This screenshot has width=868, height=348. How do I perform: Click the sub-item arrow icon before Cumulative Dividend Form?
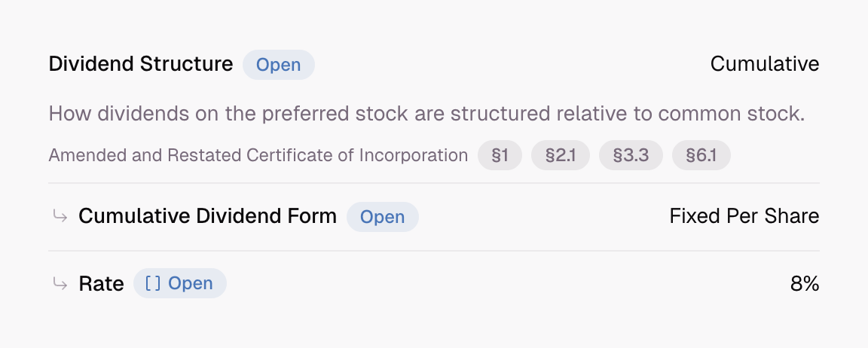[x=60, y=215]
